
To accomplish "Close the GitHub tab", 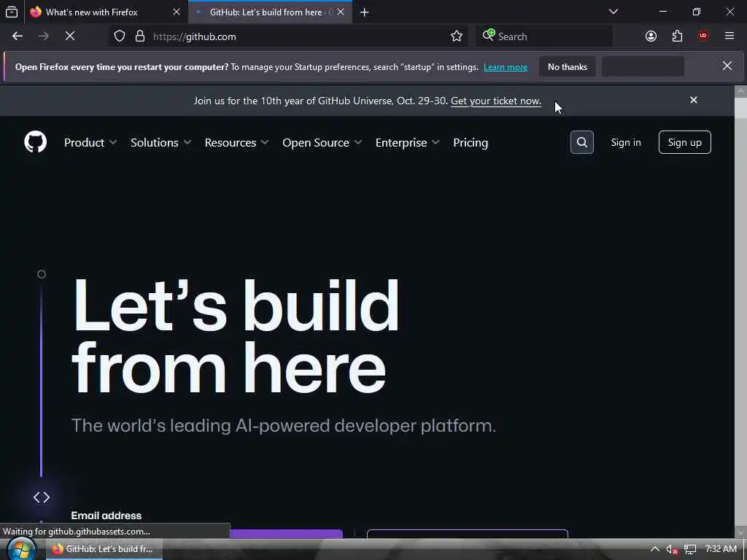I will coord(341,12).
